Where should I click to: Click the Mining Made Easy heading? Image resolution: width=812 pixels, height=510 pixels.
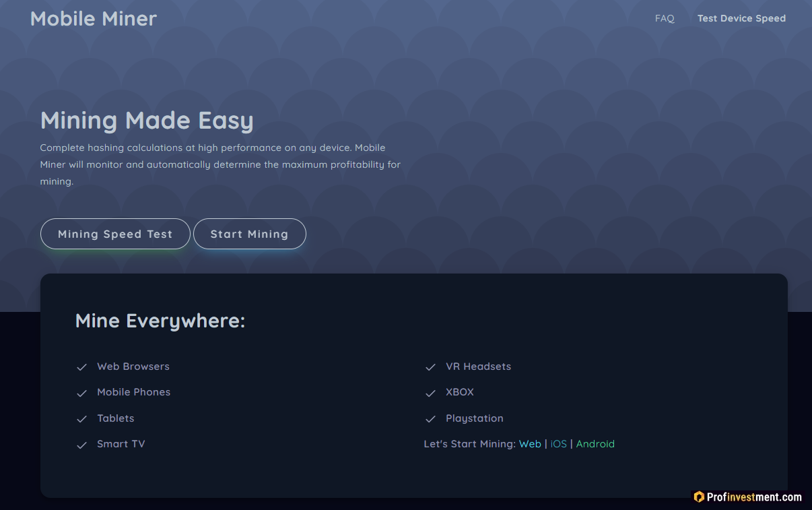point(147,121)
